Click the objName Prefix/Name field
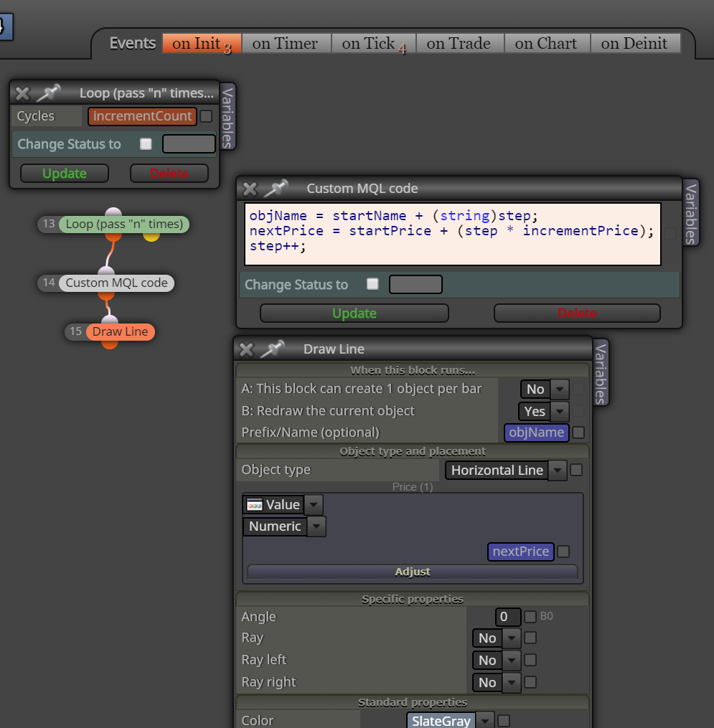The height and width of the screenshot is (728, 714). [537, 432]
